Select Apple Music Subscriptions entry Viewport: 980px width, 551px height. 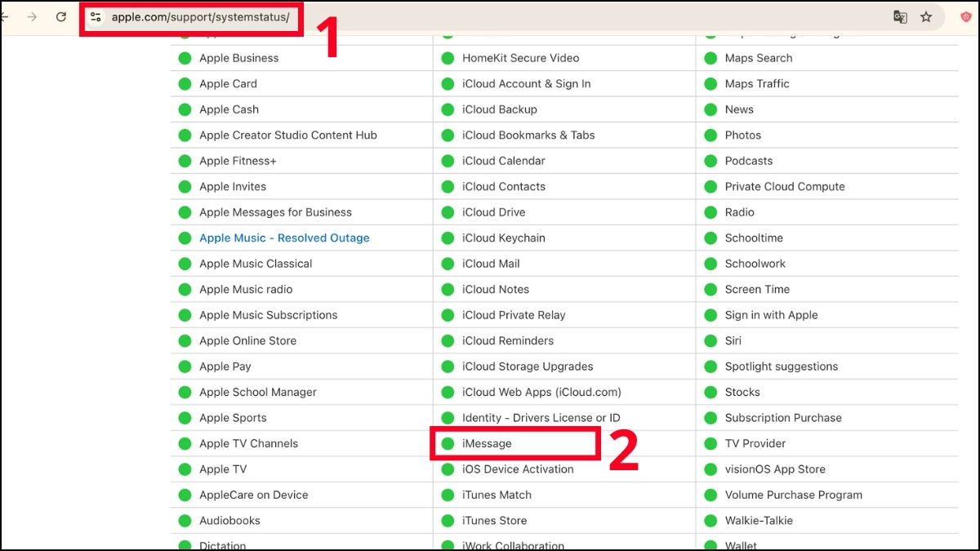[x=268, y=315]
